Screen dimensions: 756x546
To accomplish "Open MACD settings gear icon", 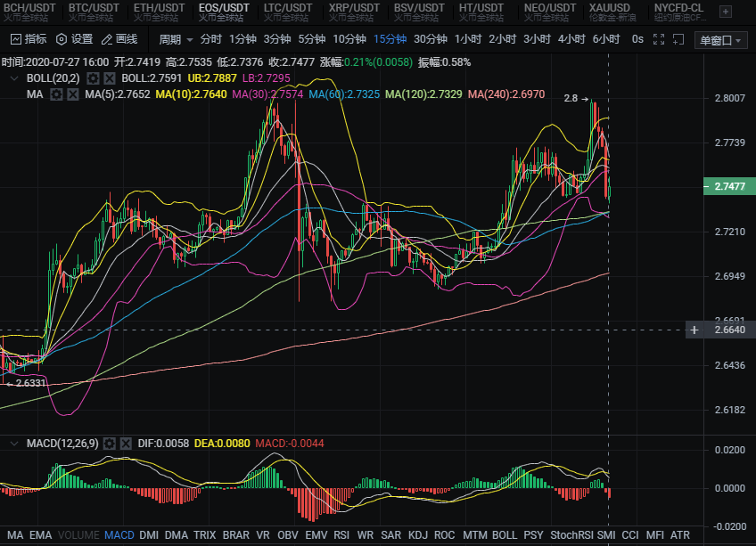I will (110, 443).
